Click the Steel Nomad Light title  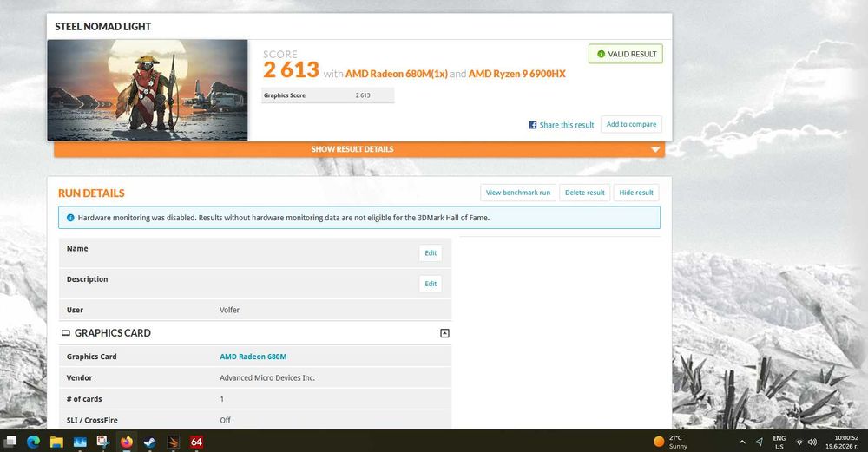tap(103, 27)
